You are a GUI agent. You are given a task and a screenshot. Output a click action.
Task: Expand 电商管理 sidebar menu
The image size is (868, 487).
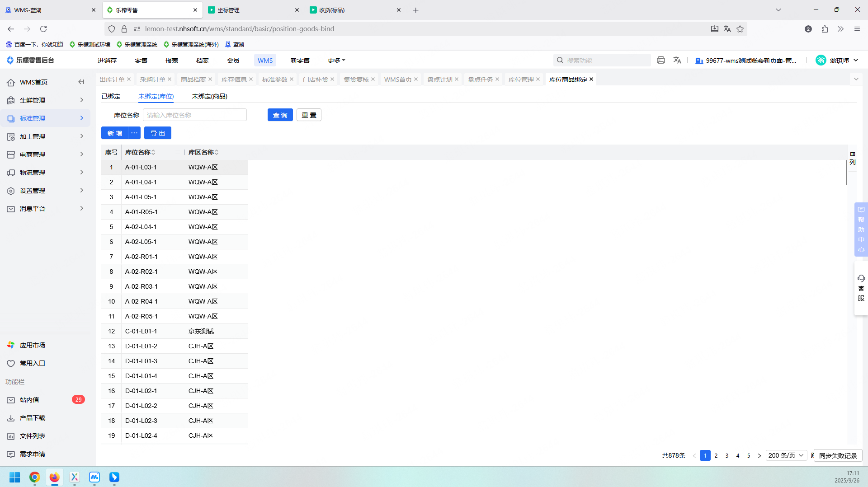pos(45,155)
